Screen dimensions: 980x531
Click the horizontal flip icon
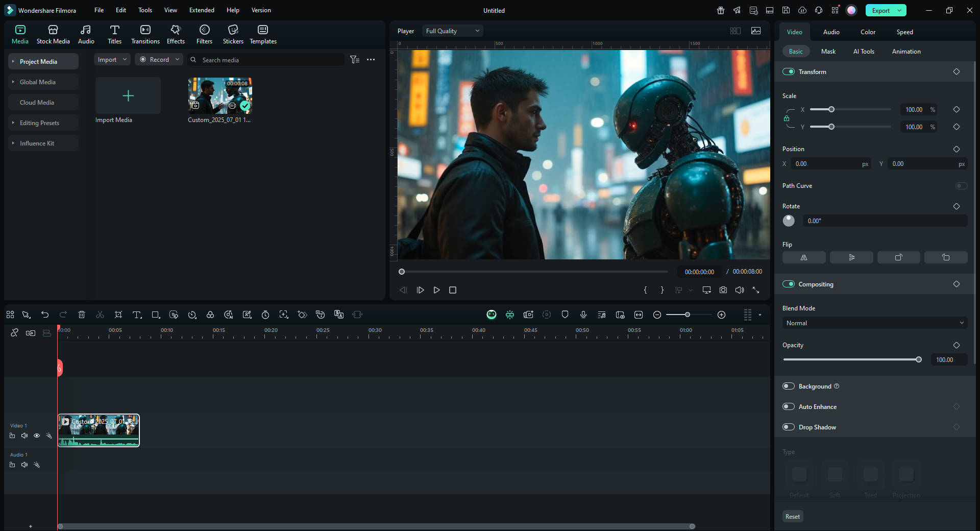click(x=804, y=257)
